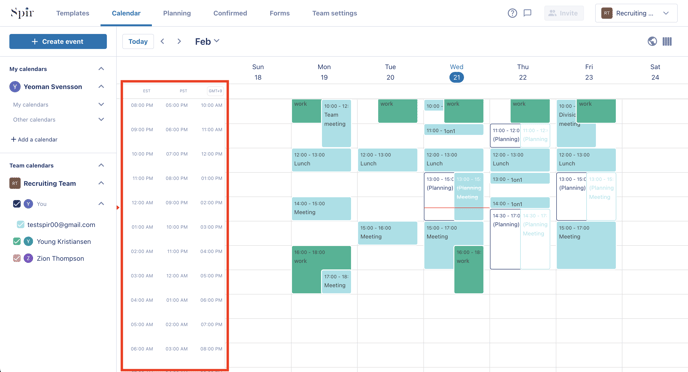
Task: Click the Recruiting Team avatar in sidebar
Action: [15, 183]
